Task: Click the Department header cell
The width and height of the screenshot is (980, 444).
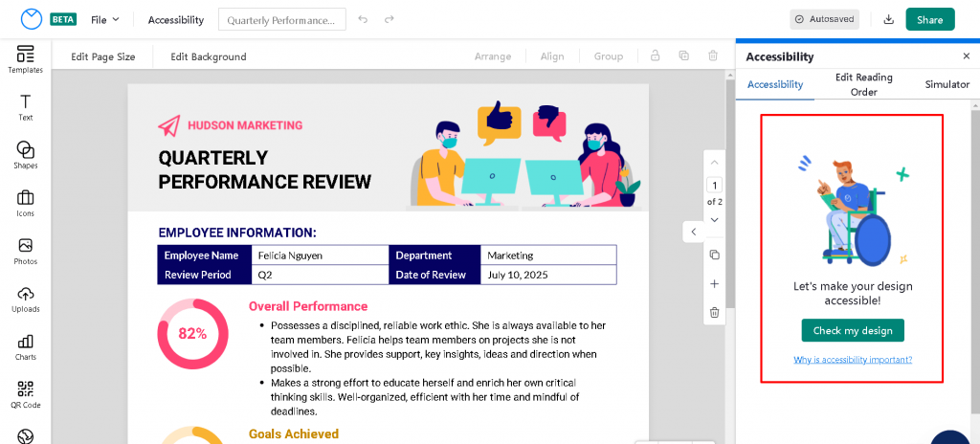Action: pos(434,255)
